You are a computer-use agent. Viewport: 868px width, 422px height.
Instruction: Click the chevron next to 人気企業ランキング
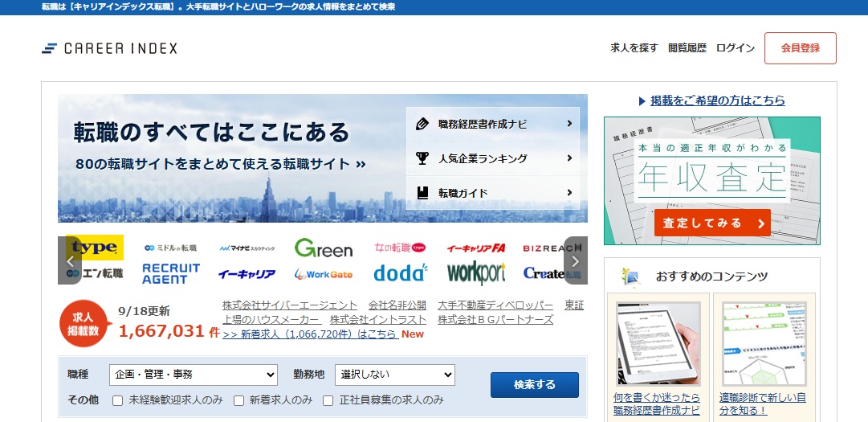(x=569, y=158)
